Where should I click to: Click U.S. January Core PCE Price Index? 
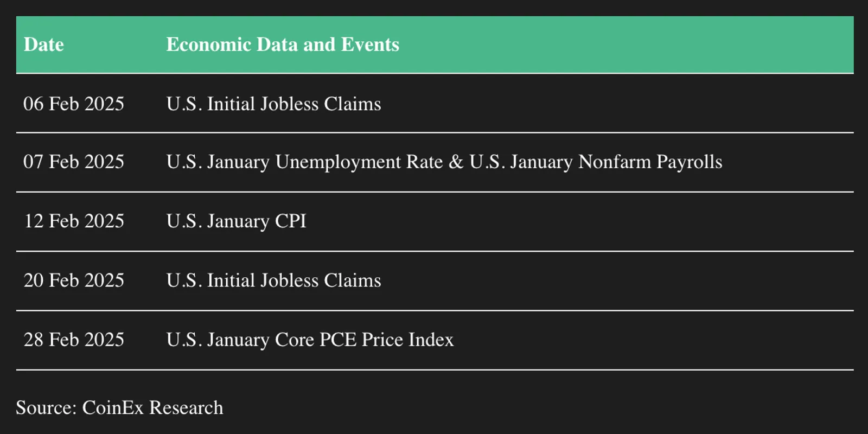coord(310,340)
